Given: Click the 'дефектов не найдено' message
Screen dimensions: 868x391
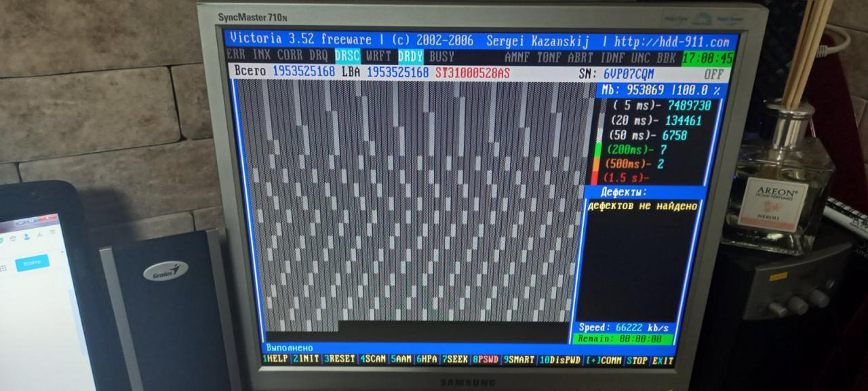Looking at the screenshot, I should point(642,206).
